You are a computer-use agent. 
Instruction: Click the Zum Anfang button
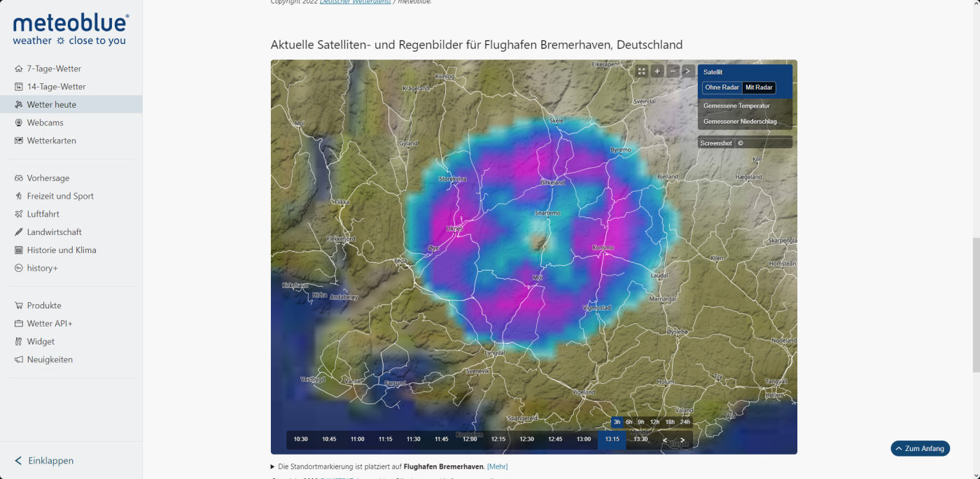pyautogui.click(x=920, y=449)
